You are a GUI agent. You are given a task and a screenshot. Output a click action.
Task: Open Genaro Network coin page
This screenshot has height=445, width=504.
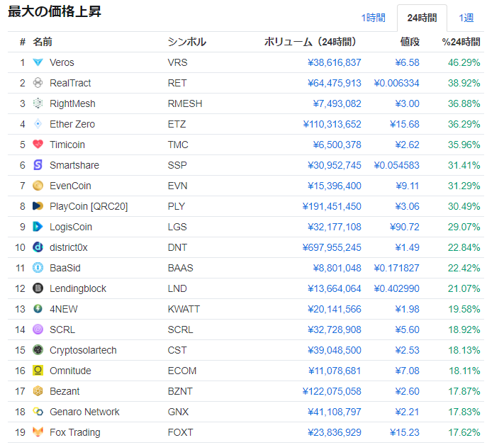point(84,412)
